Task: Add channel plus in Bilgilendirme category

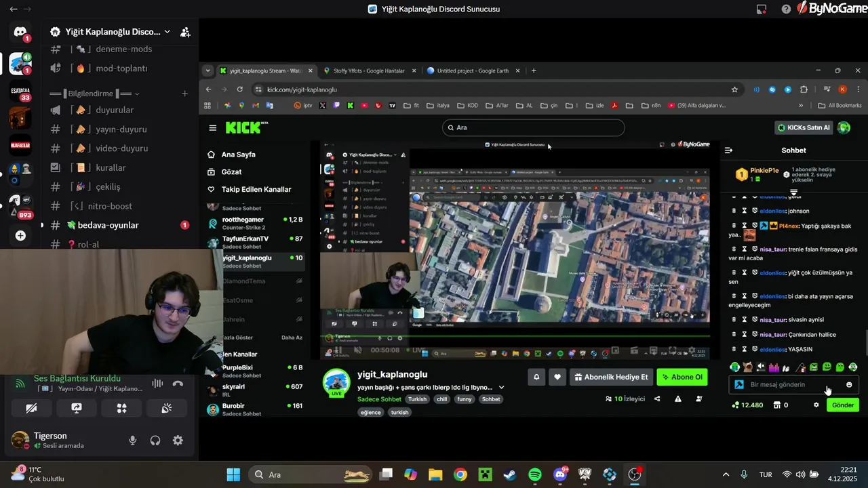Action: click(184, 94)
